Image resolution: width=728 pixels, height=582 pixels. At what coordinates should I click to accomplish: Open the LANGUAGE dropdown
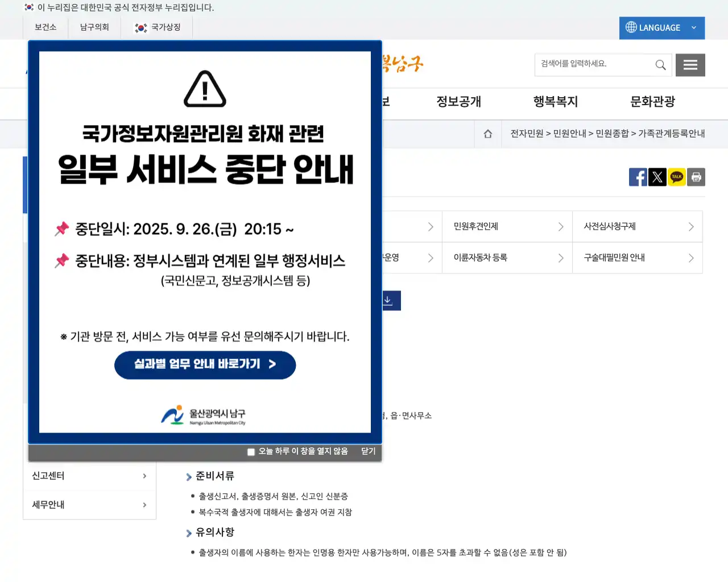click(x=662, y=28)
